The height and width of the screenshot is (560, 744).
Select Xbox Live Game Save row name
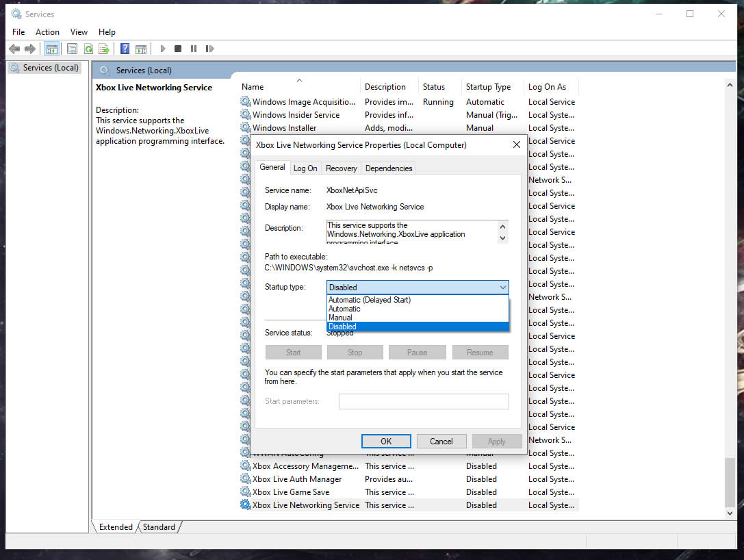pos(291,492)
